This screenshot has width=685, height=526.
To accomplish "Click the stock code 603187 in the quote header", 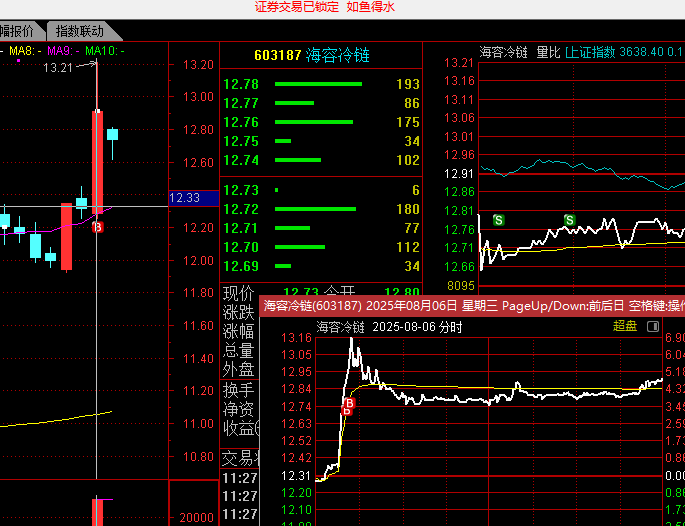I will pos(278,55).
